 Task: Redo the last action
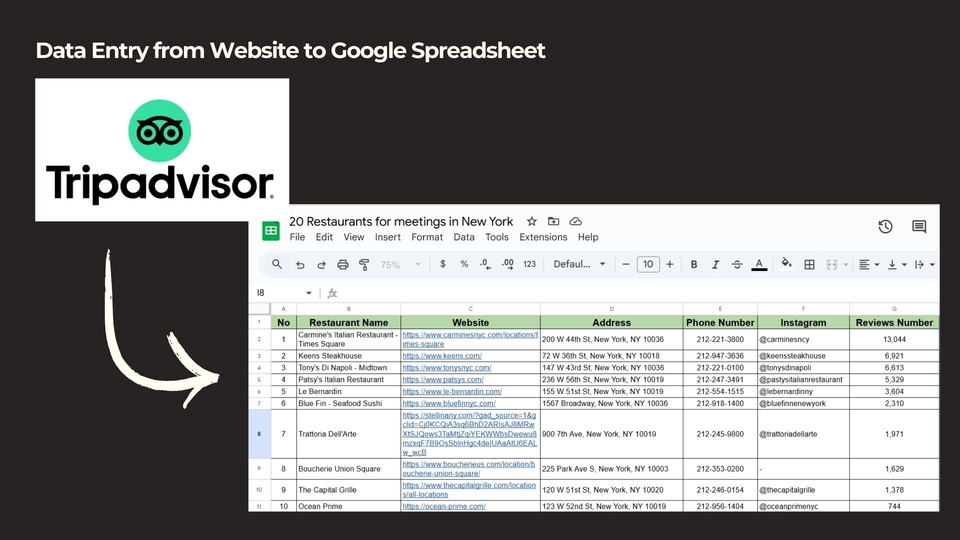click(321, 264)
